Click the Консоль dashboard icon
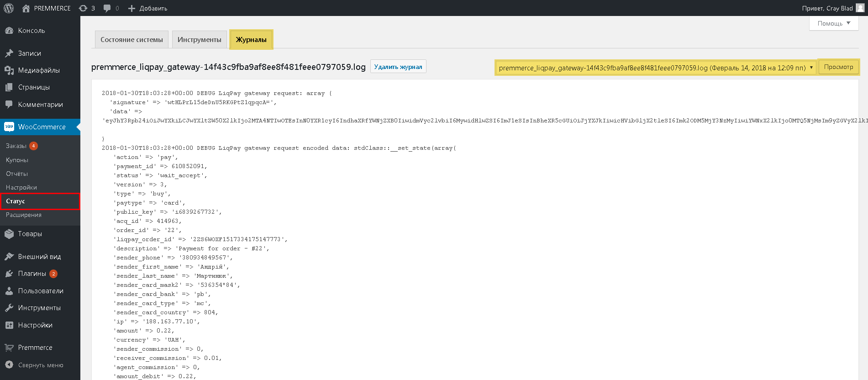The height and width of the screenshot is (380, 868). pyautogui.click(x=9, y=31)
